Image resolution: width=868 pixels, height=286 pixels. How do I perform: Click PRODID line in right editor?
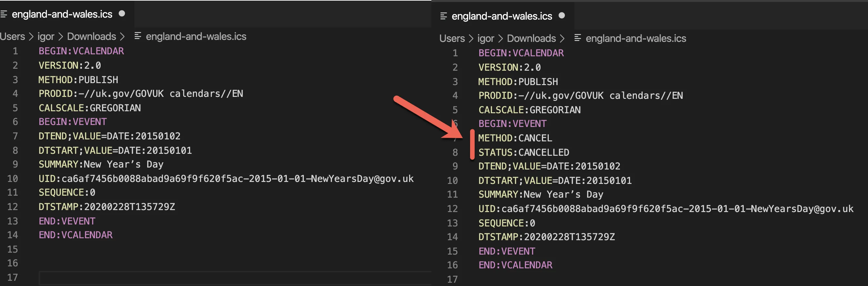click(x=581, y=96)
